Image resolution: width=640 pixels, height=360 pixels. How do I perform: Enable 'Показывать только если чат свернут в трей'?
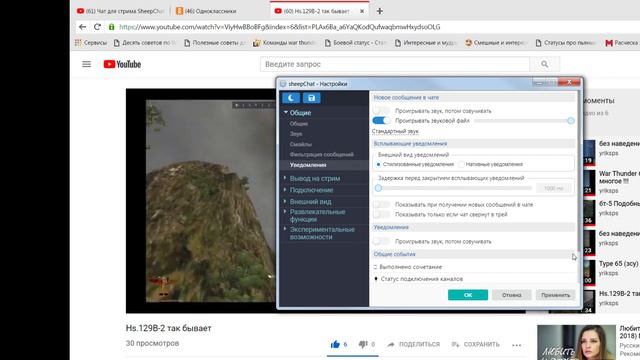click(x=381, y=214)
